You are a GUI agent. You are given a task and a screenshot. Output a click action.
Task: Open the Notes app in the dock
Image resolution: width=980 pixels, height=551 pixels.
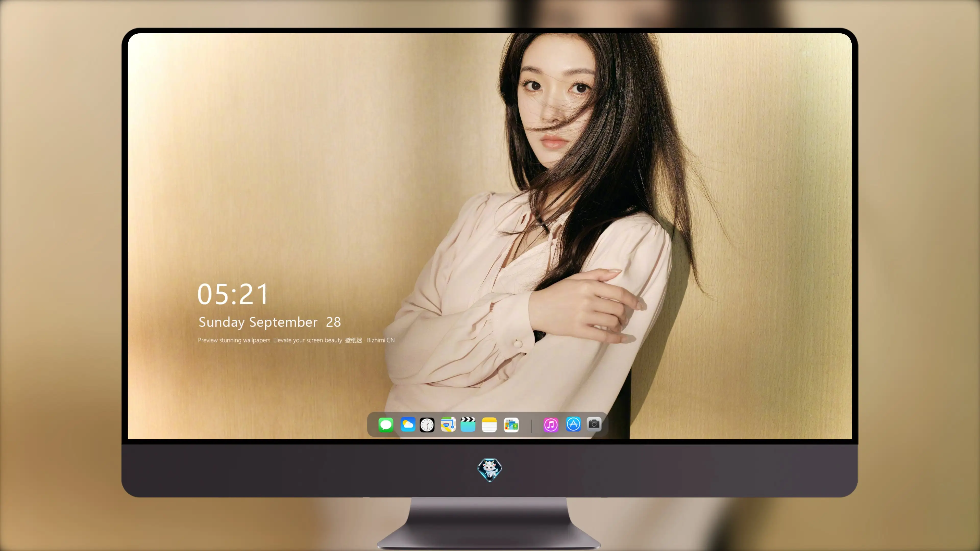coord(489,424)
